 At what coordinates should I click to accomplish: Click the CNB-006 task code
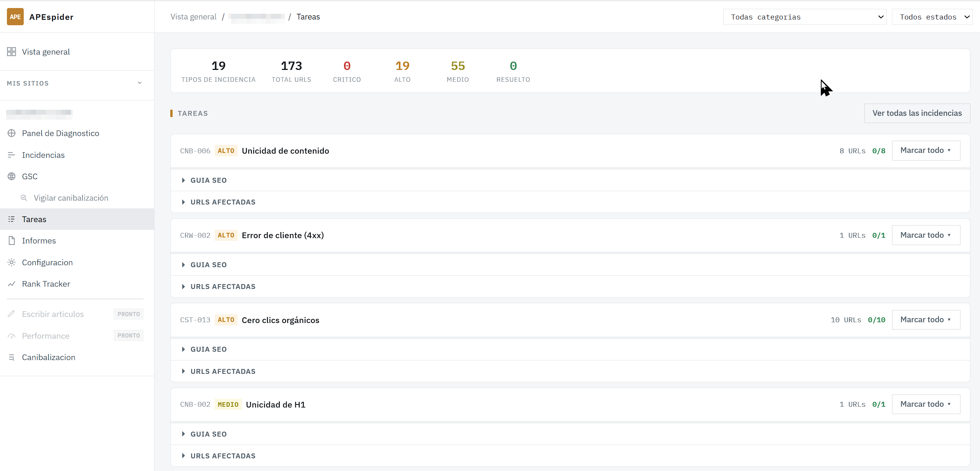coord(195,151)
